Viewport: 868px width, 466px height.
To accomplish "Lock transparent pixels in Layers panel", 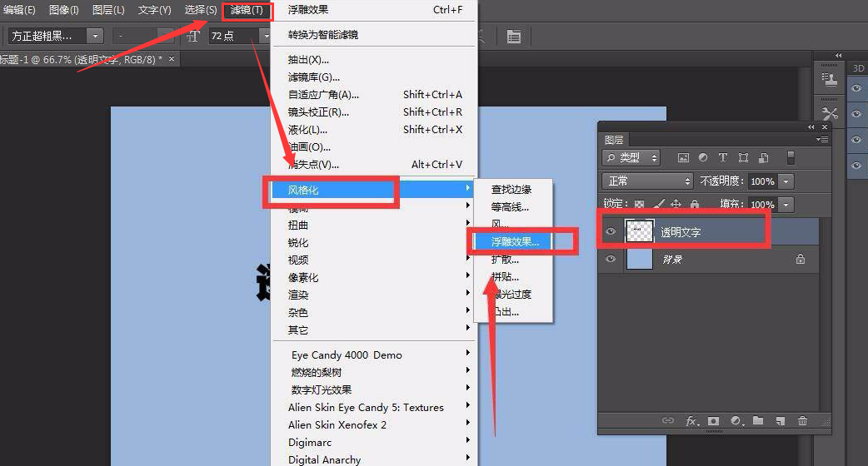I will (640, 204).
